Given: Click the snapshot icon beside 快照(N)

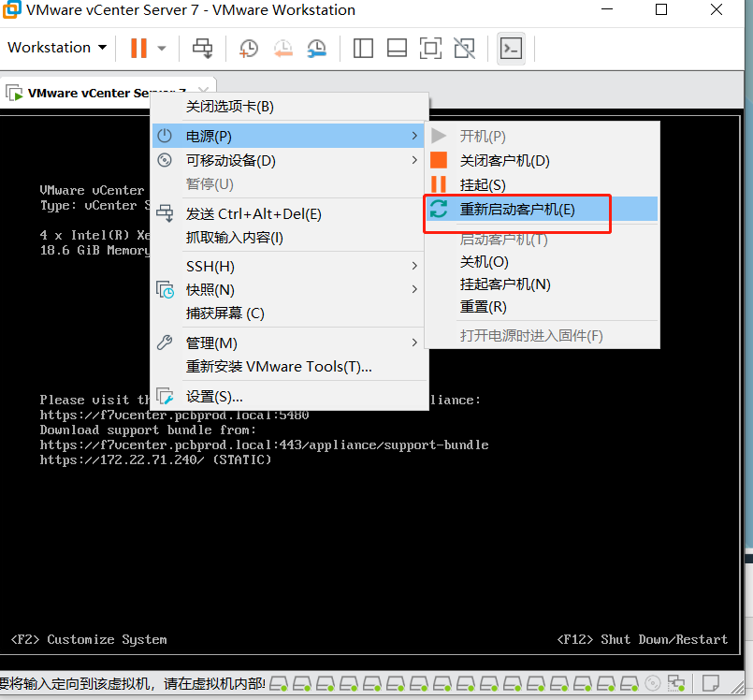Looking at the screenshot, I should (x=165, y=290).
